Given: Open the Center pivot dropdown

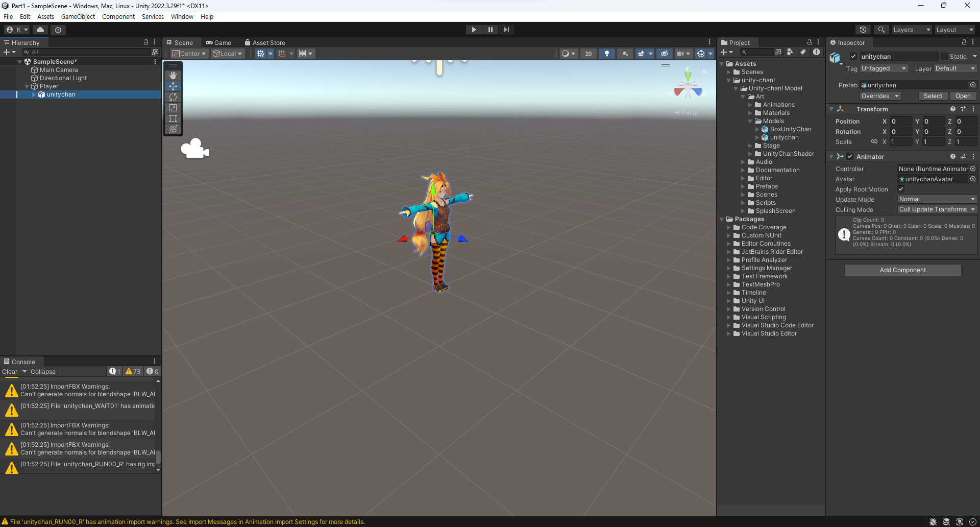Looking at the screenshot, I should click(189, 54).
